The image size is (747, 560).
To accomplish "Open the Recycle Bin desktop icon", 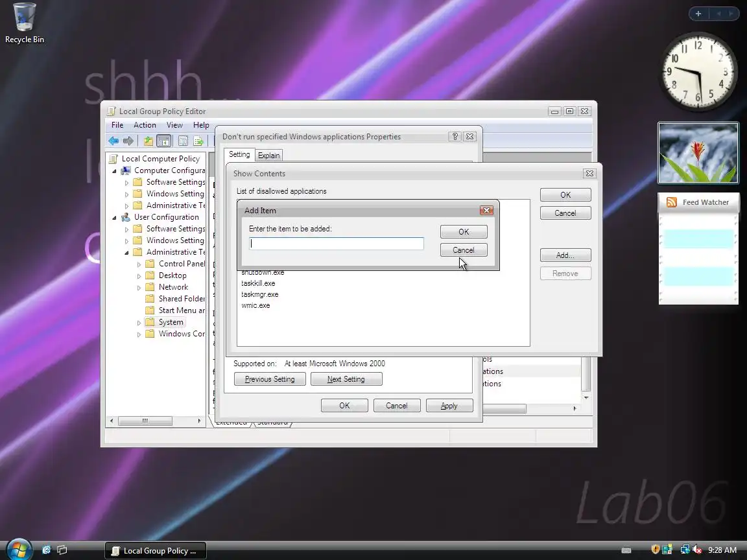I will click(24, 23).
